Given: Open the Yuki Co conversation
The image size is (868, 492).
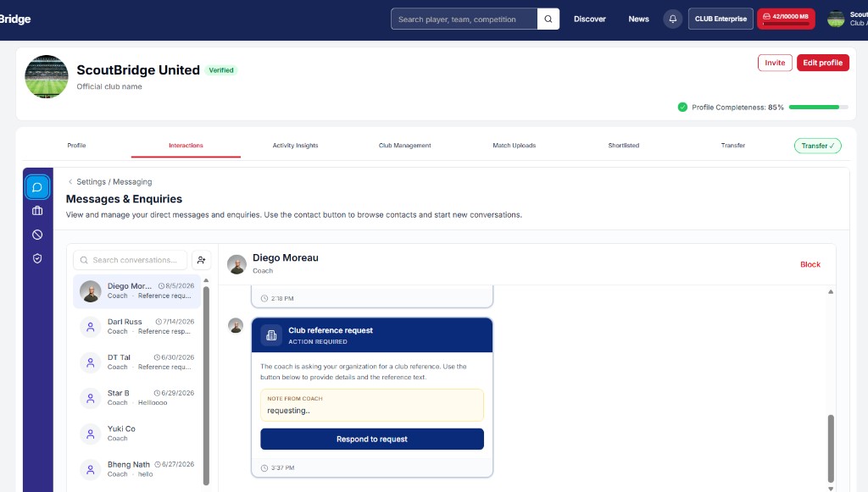Looking at the screenshot, I should tap(136, 434).
